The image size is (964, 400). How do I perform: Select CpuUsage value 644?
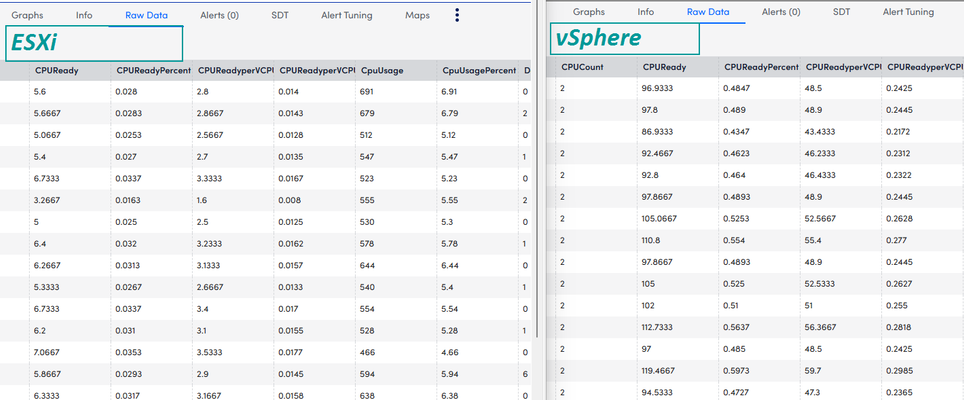coord(367,265)
